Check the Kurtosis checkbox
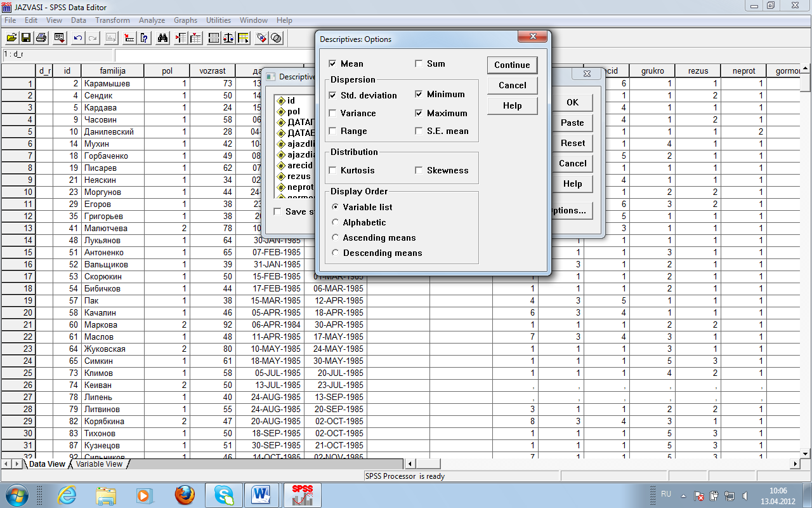This screenshot has height=508, width=812. (333, 170)
